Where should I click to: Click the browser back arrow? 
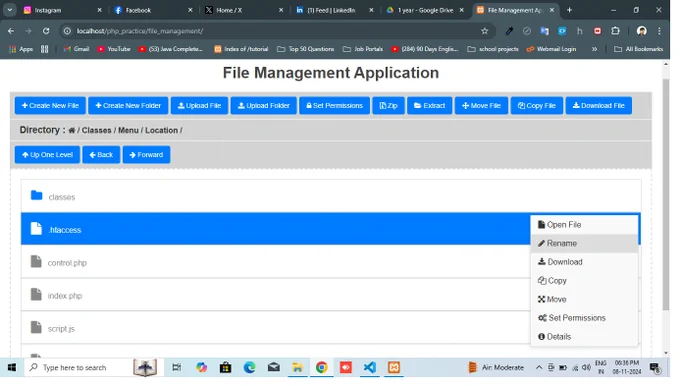tap(11, 31)
